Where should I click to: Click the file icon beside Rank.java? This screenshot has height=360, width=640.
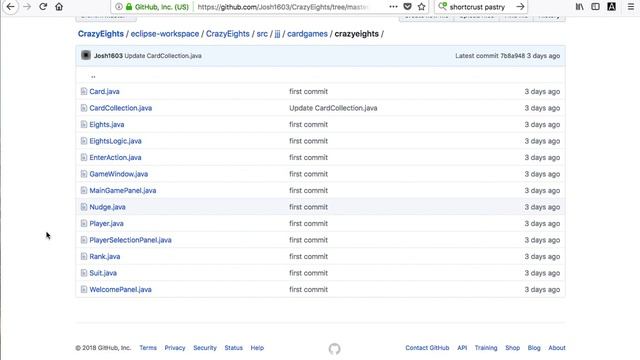(x=84, y=256)
